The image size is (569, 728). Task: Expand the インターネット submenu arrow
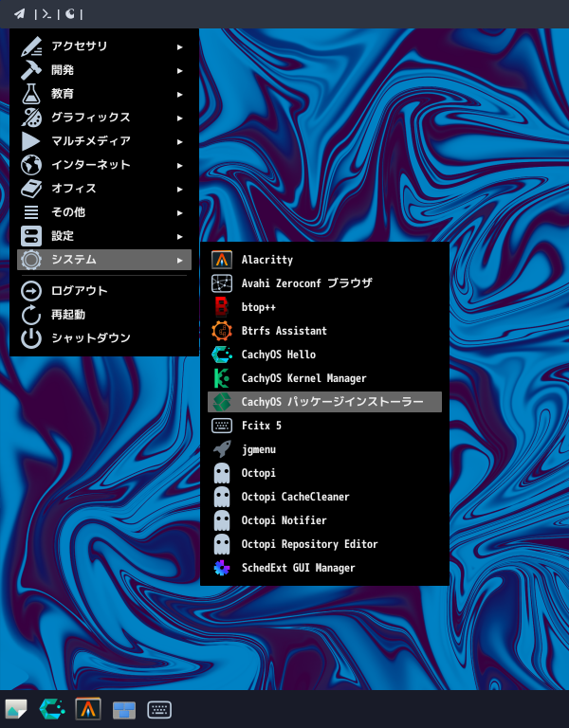coord(180,165)
